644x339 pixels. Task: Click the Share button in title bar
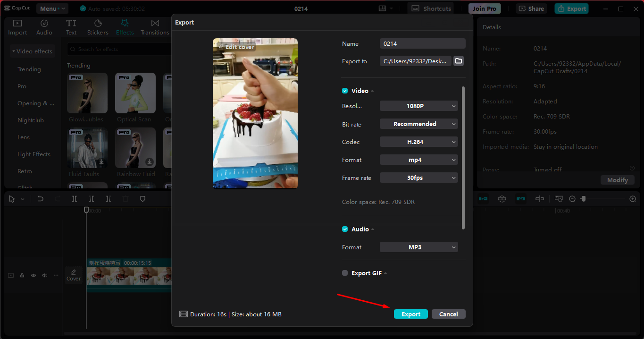pyautogui.click(x=532, y=8)
